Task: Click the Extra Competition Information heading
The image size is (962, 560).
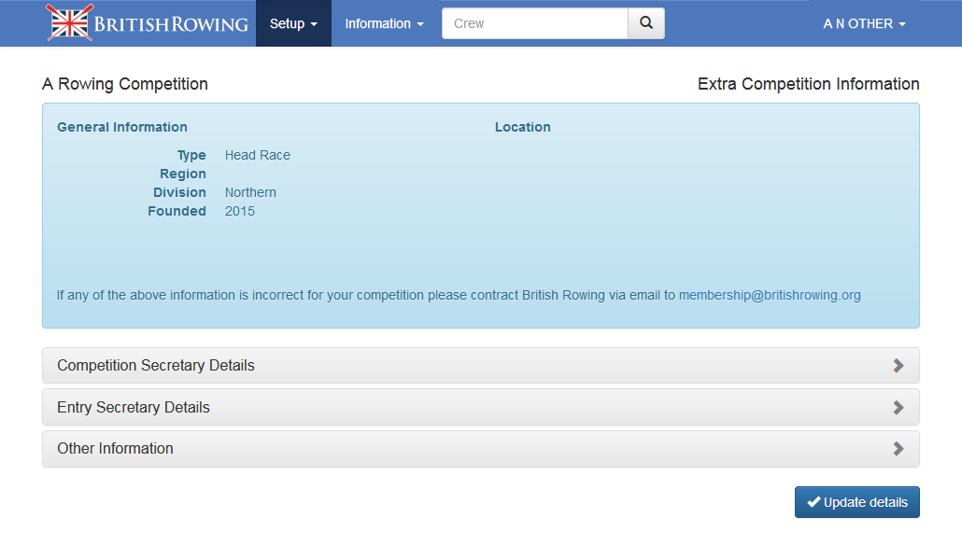Action: pos(808,84)
